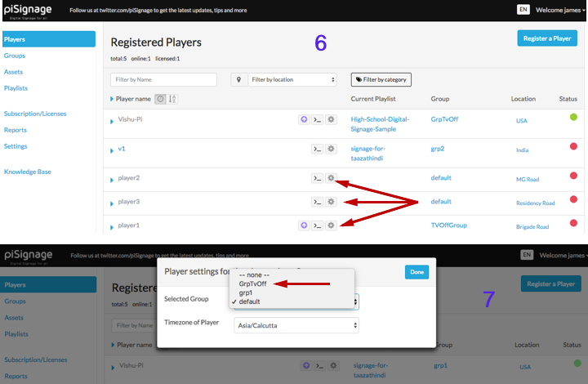588x384 pixels.
Task: Open the GrpTvOff group link in the Vishu-Pi row
Action: (x=444, y=119)
